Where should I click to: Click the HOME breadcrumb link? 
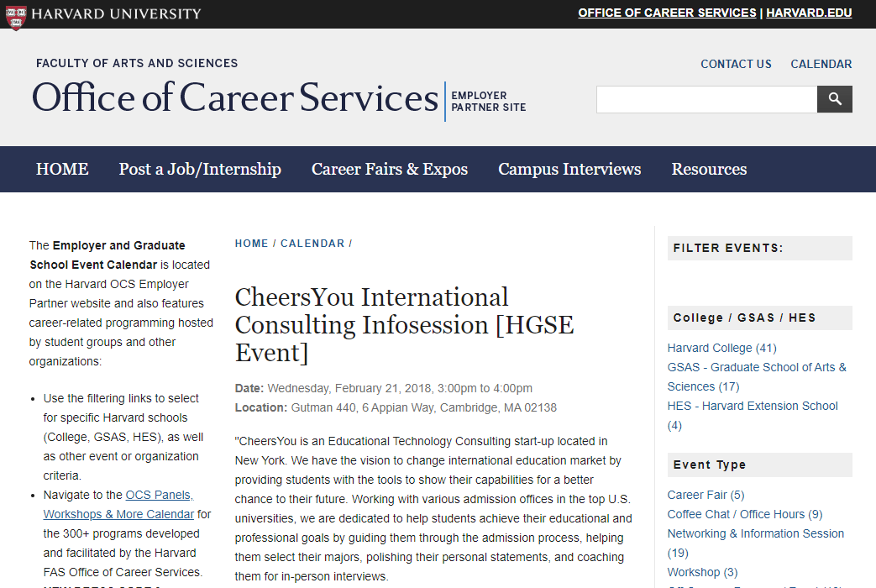tap(251, 244)
